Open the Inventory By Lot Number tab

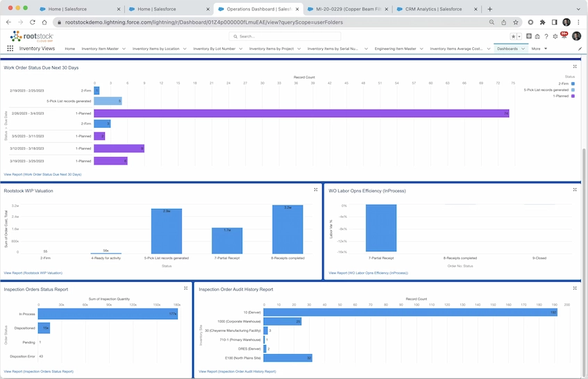[x=214, y=49]
